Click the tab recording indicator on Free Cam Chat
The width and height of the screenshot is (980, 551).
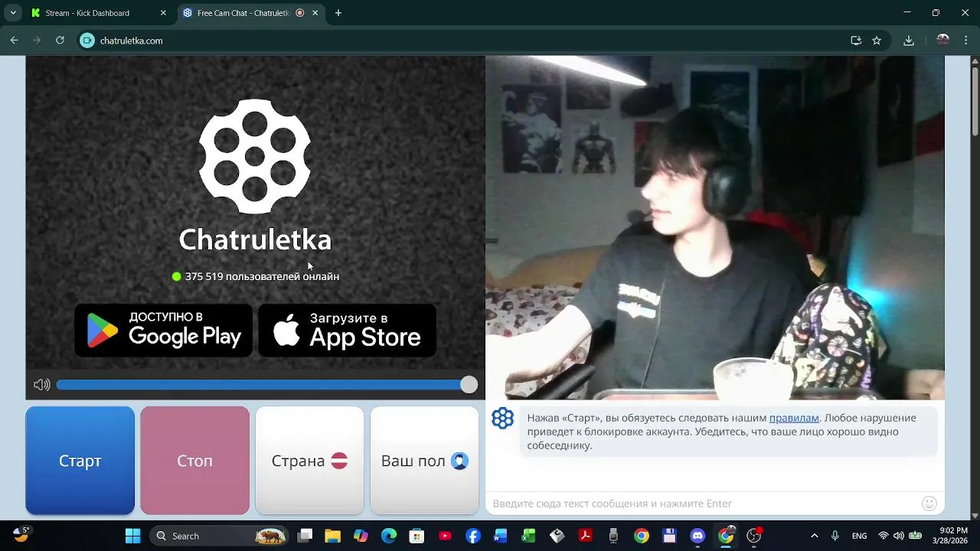(299, 13)
